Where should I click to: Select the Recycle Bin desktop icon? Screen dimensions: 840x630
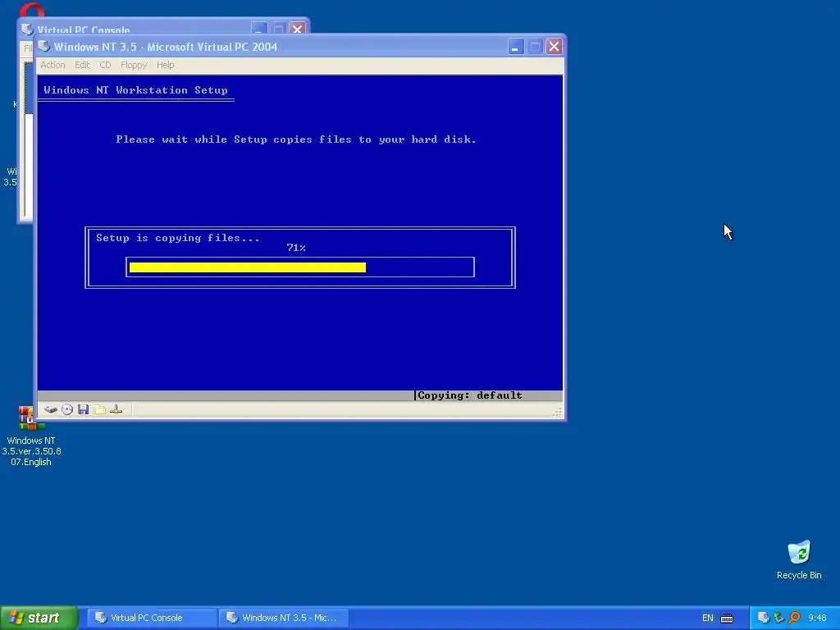[x=799, y=559]
